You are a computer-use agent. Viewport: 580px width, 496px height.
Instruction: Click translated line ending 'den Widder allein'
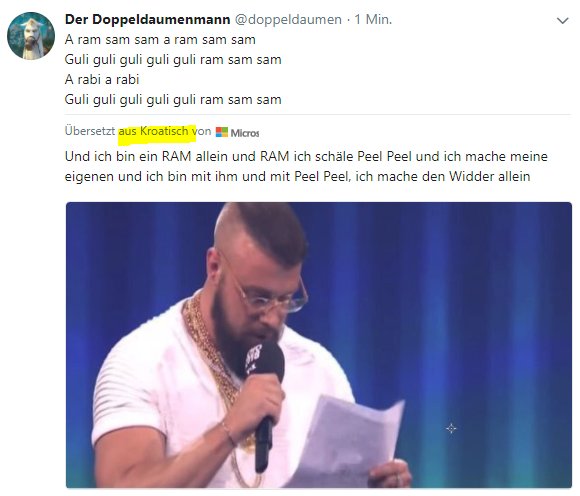pyautogui.click(x=297, y=176)
